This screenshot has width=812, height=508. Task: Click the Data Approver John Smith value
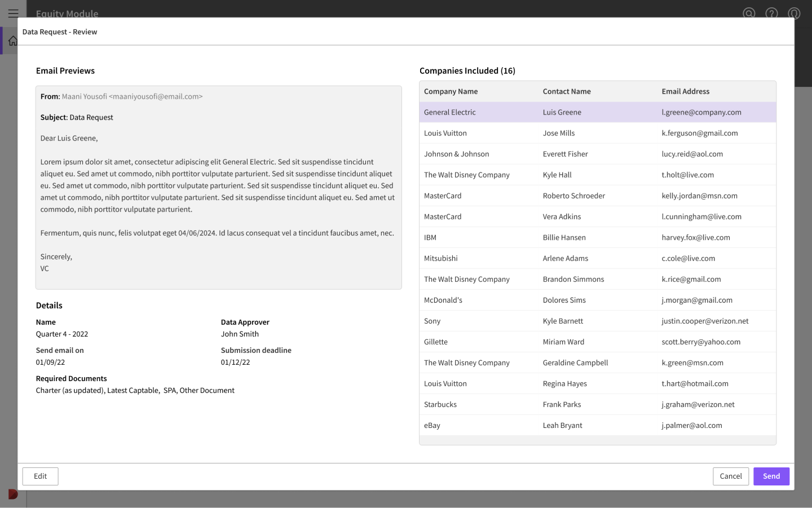[240, 334]
